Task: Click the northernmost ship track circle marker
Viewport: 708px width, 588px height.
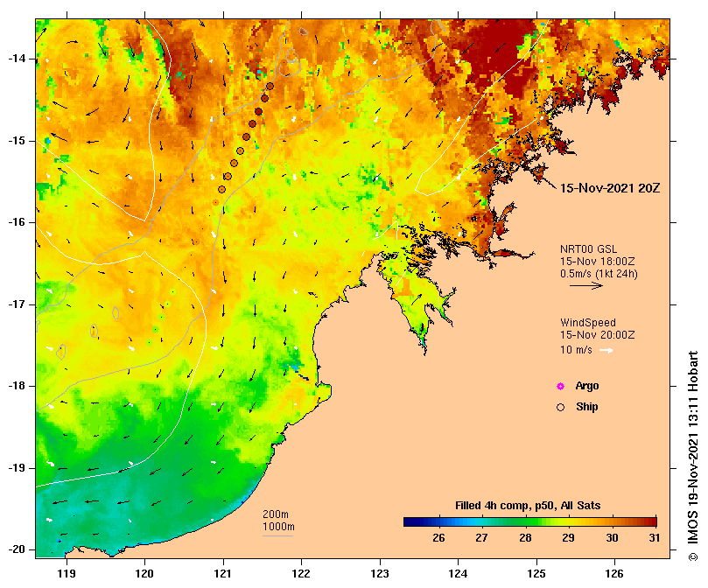Action: point(270,86)
